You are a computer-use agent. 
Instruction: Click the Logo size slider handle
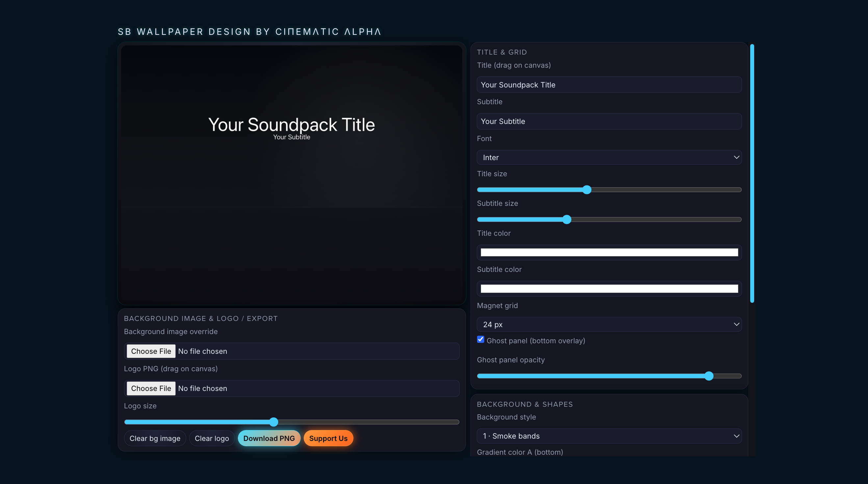(x=274, y=422)
